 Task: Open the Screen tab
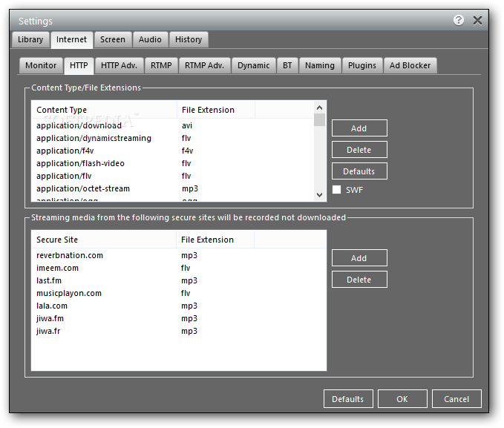click(113, 39)
